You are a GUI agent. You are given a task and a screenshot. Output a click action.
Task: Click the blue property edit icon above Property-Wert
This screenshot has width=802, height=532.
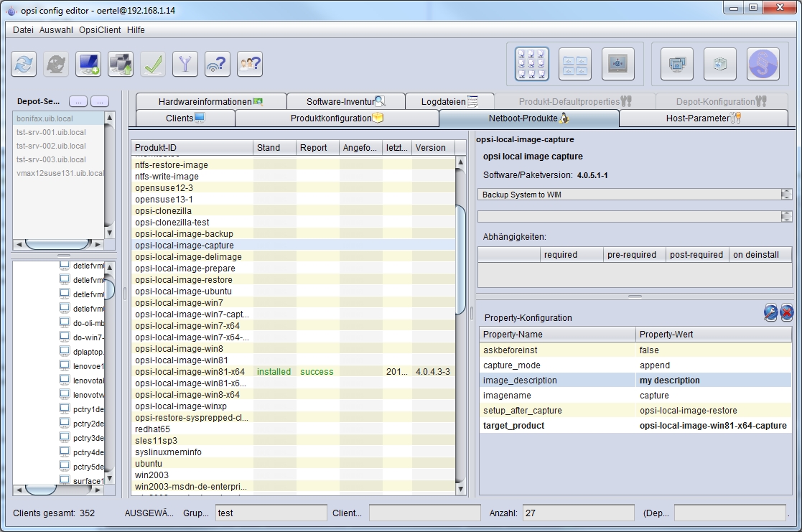(771, 312)
